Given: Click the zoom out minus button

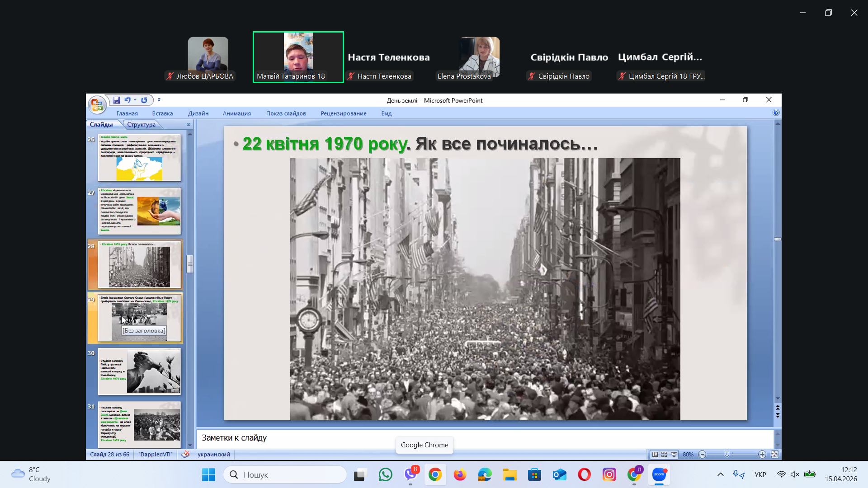Looking at the screenshot, I should pyautogui.click(x=702, y=455).
